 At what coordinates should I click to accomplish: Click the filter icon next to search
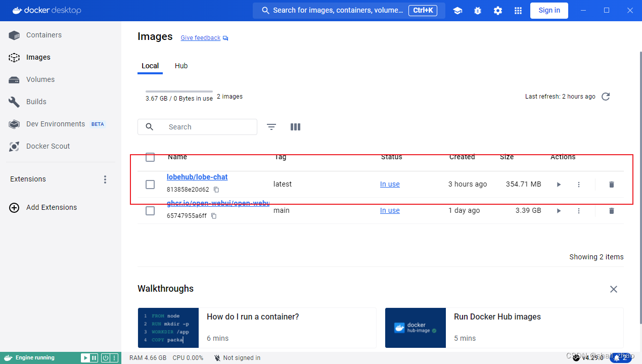click(x=271, y=127)
